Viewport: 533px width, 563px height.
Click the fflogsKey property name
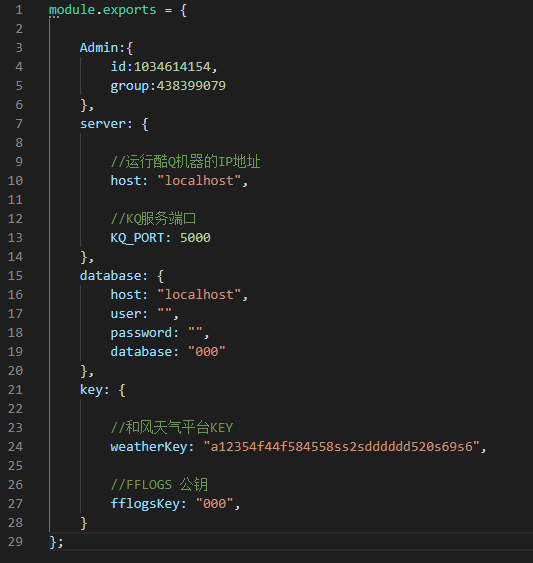[145, 504]
